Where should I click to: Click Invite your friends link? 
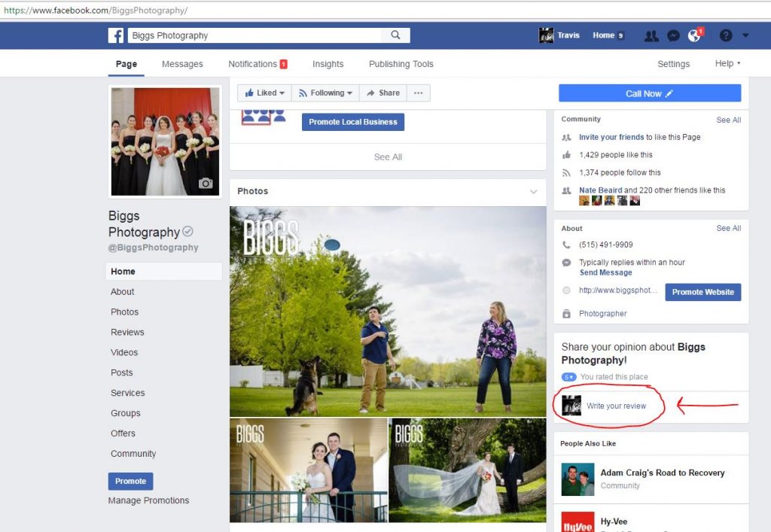point(611,137)
